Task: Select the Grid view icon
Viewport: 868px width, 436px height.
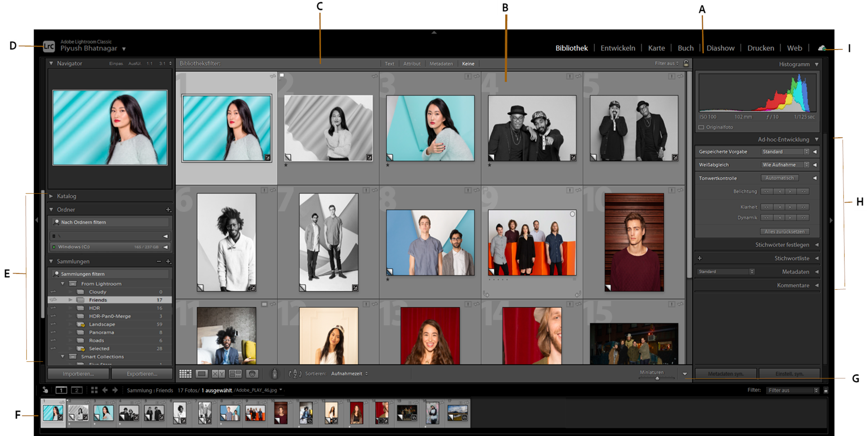Action: coord(186,373)
